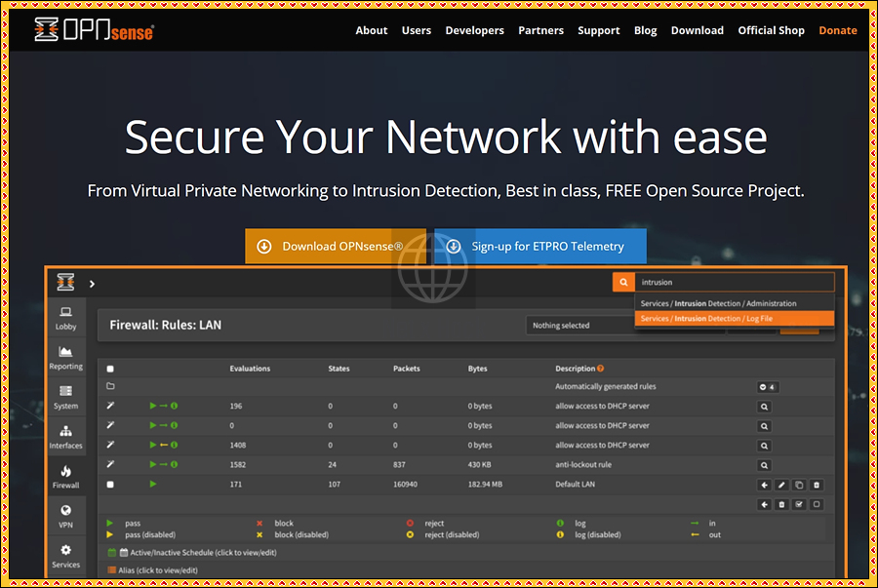Click the Evaluations column header
The height and width of the screenshot is (588, 878).
coord(250,369)
